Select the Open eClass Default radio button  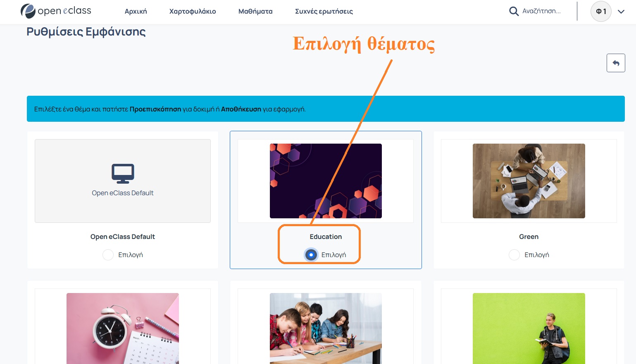108,255
